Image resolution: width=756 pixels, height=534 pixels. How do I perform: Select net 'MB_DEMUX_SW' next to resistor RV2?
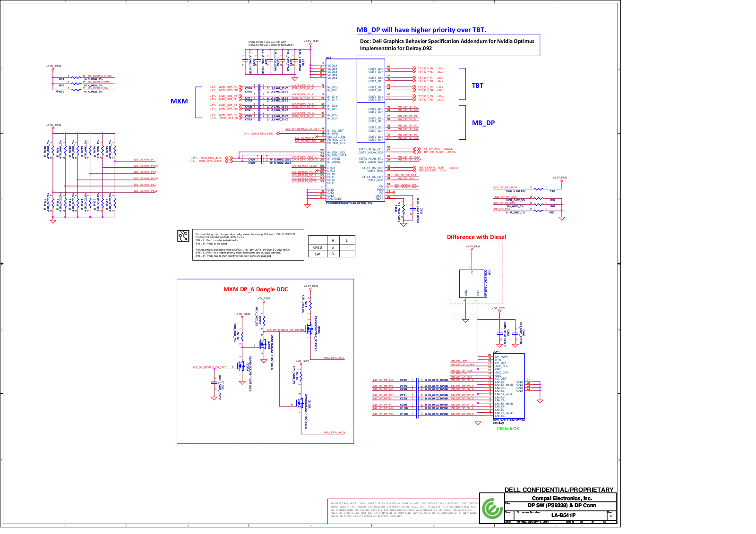pyautogui.click(x=98, y=82)
